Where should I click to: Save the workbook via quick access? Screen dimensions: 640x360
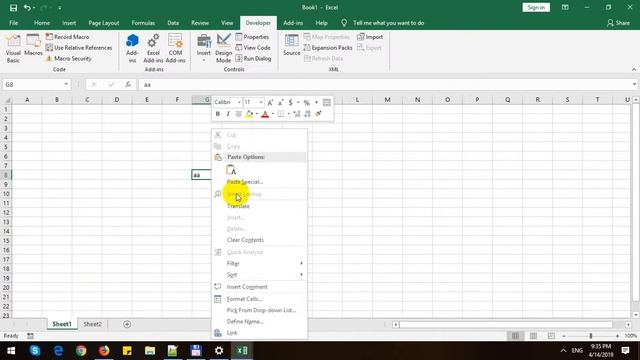pos(13,7)
